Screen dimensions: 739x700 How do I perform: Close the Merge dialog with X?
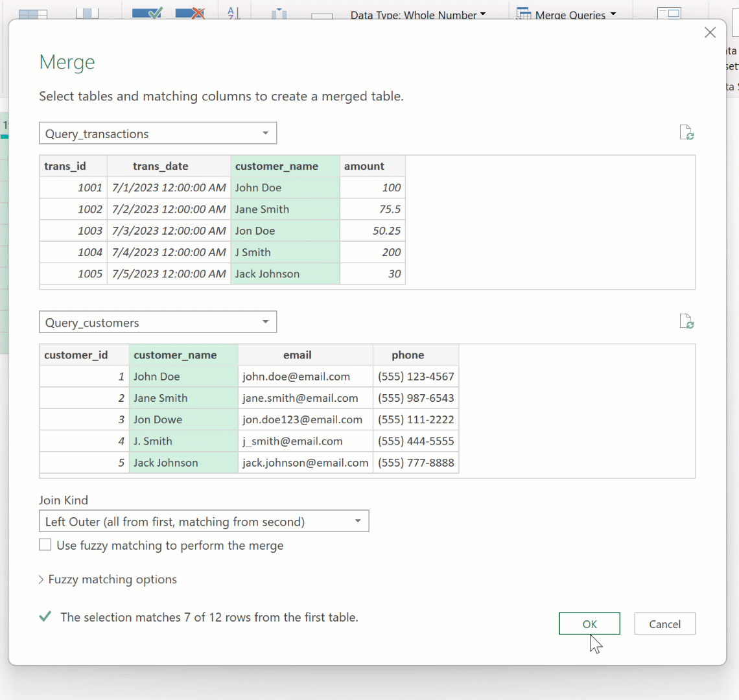[x=710, y=33]
